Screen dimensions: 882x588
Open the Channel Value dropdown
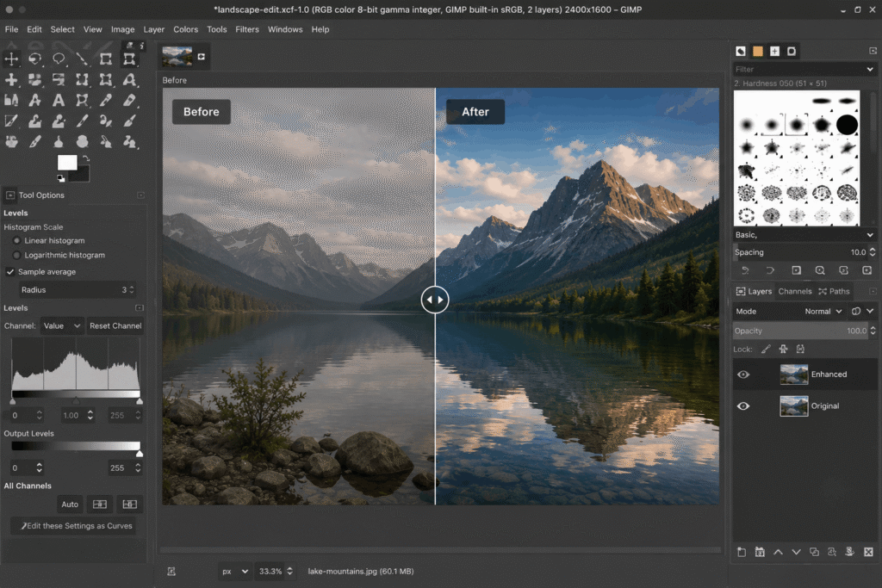click(62, 325)
